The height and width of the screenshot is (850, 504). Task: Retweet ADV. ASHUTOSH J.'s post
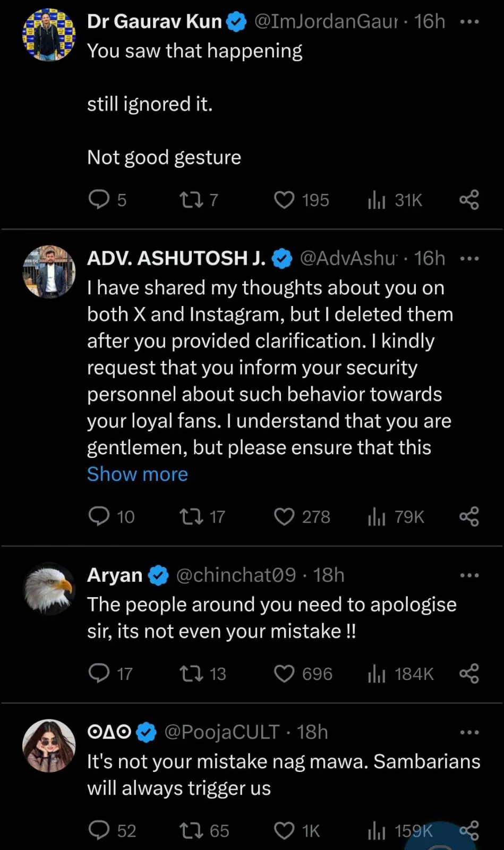(x=191, y=516)
